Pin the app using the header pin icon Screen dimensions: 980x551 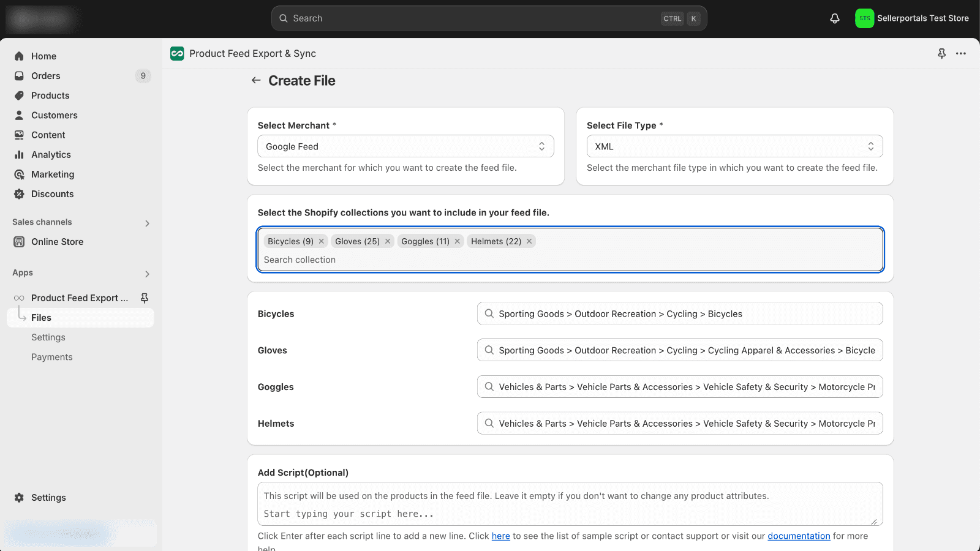click(941, 53)
